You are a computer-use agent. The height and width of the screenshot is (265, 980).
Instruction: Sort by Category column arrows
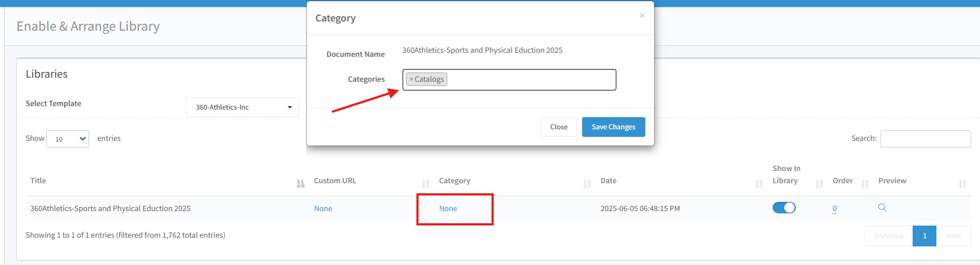pos(587,183)
